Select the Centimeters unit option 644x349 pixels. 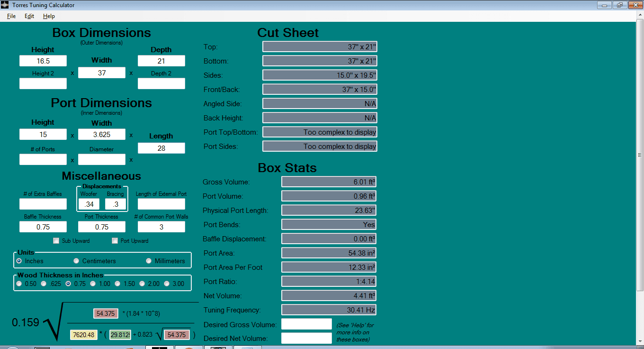(76, 261)
